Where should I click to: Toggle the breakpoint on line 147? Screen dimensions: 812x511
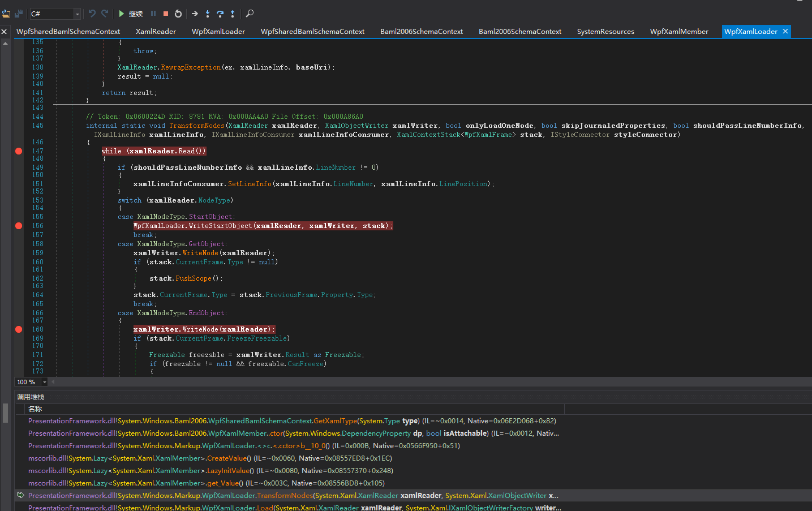(x=19, y=151)
